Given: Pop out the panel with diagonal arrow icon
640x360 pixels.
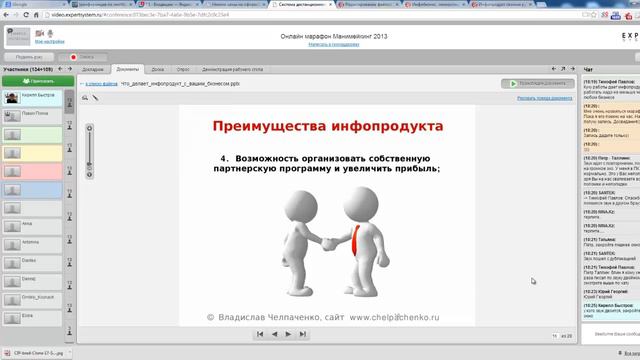Looking at the screenshot, I should pyautogui.click(x=563, y=69).
